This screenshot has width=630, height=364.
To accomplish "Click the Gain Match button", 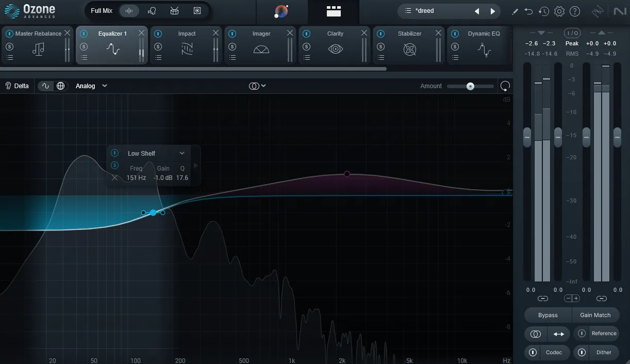I will 595,315.
